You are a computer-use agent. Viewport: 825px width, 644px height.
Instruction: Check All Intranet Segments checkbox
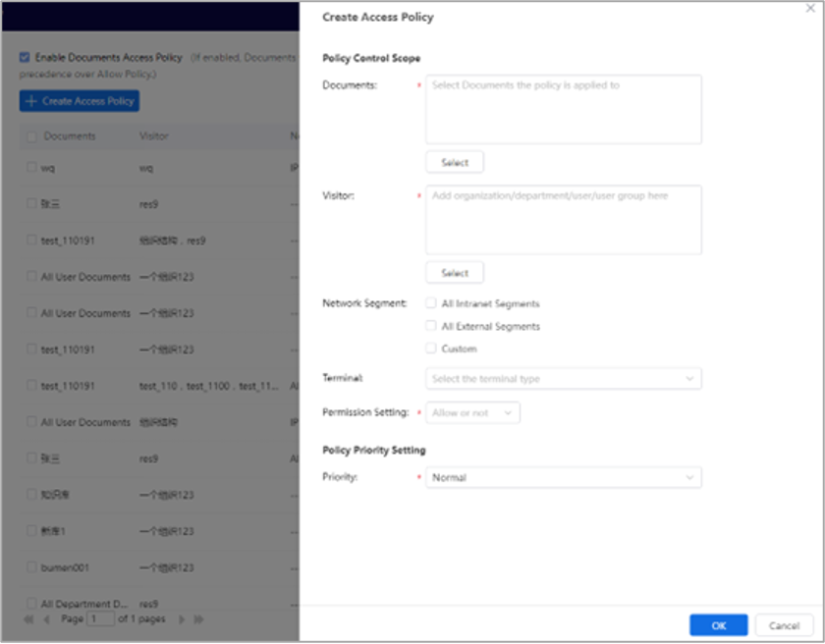(431, 303)
